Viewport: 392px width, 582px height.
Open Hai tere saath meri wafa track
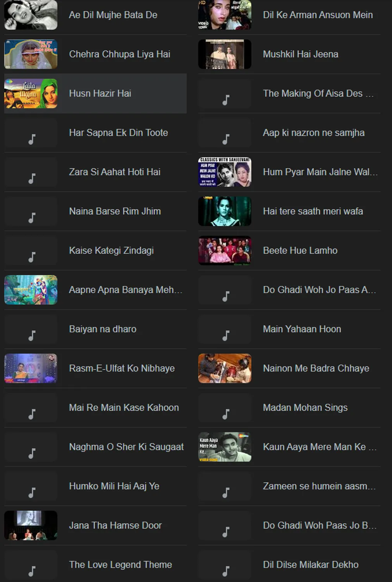(x=313, y=211)
